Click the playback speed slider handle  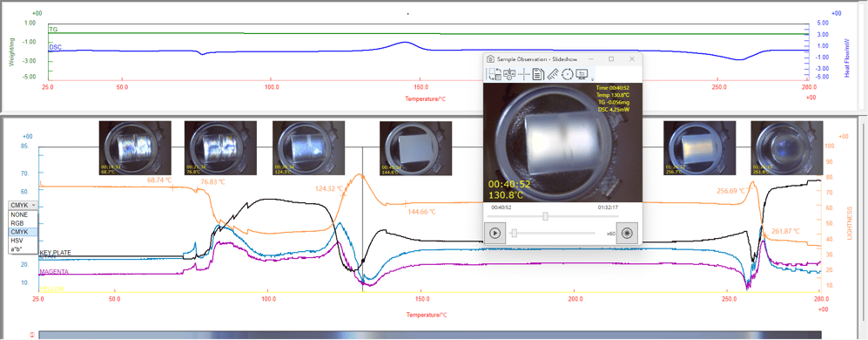[514, 233]
